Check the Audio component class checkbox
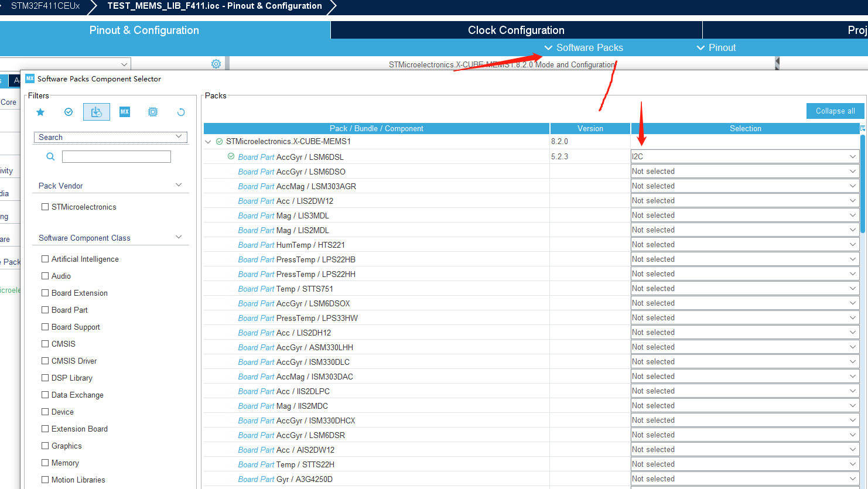Viewport: 868px width, 489px height. (x=45, y=276)
